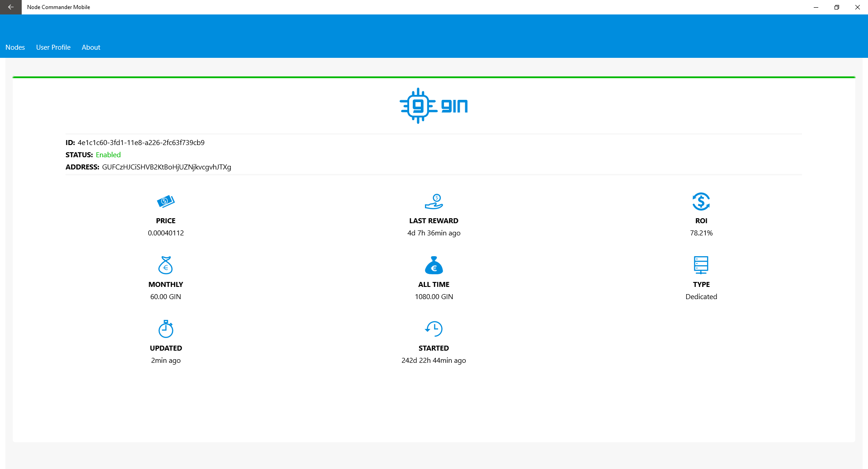This screenshot has width=868, height=469.
Task: Open the About tab
Action: coord(91,47)
